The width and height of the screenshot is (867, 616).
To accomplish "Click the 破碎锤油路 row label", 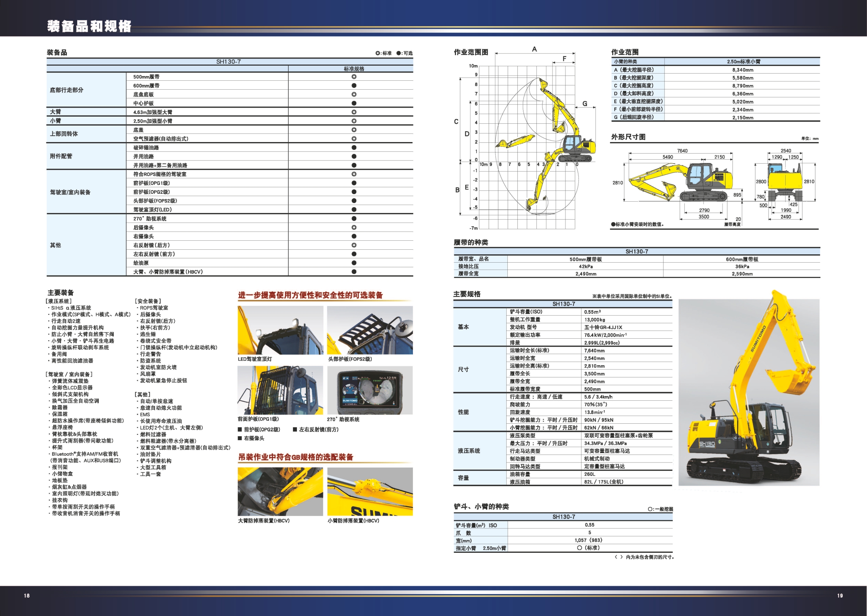I will (146, 147).
